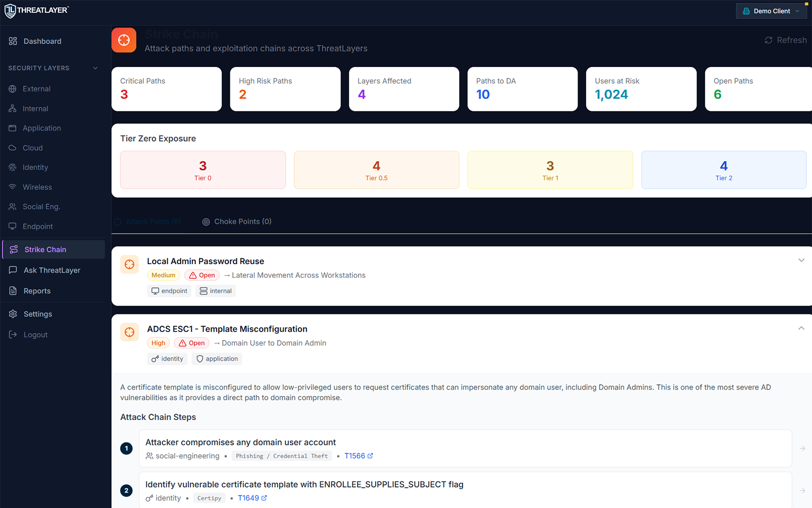This screenshot has height=508, width=812.
Task: Select the Cloud security layer icon
Action: 13,147
